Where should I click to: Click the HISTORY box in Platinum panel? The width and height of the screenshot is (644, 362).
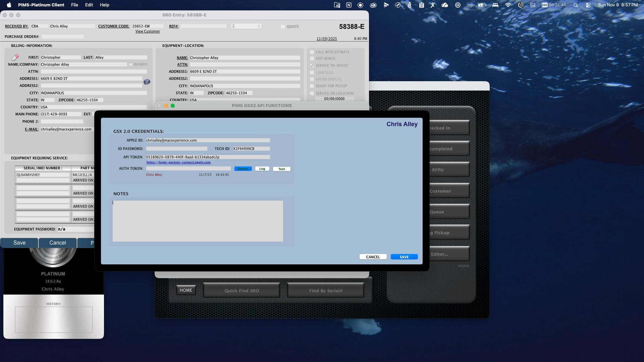(x=54, y=320)
